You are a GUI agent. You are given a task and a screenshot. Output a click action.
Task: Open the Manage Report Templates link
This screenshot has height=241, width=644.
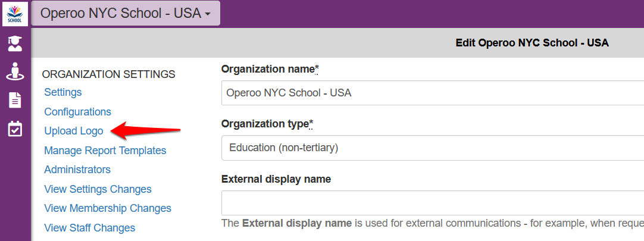(105, 151)
